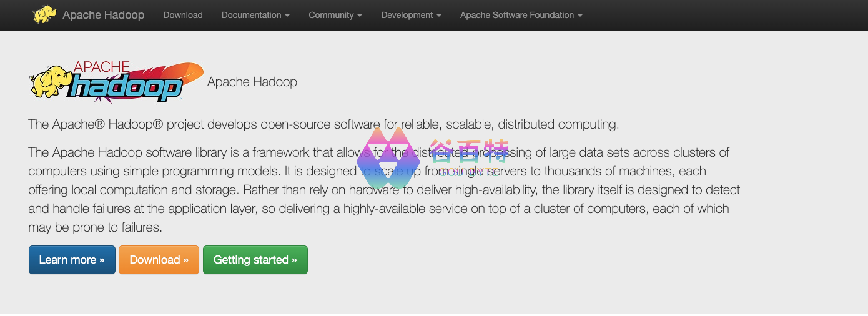Click the red 'APACHE' text in the logo
The width and height of the screenshot is (868, 316).
click(x=101, y=67)
